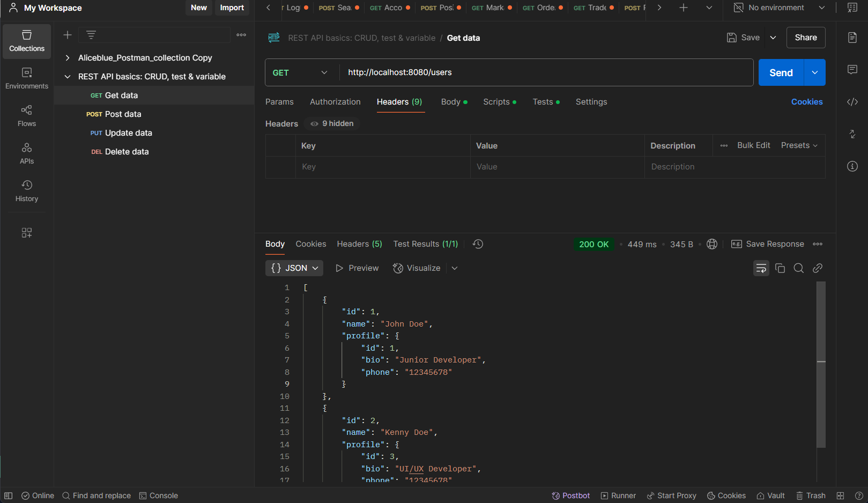This screenshot has width=868, height=503.
Task: Click the response link icon
Action: click(x=818, y=268)
